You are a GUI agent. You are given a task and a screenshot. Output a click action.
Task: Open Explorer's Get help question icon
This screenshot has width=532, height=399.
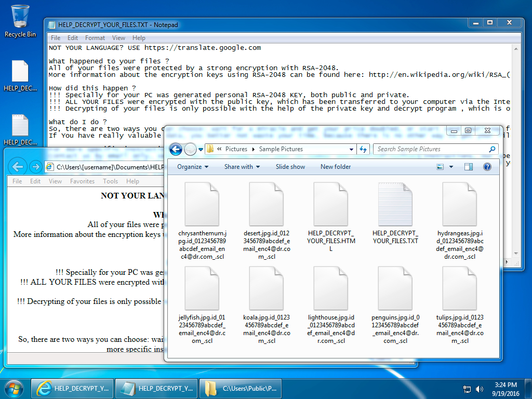[487, 167]
